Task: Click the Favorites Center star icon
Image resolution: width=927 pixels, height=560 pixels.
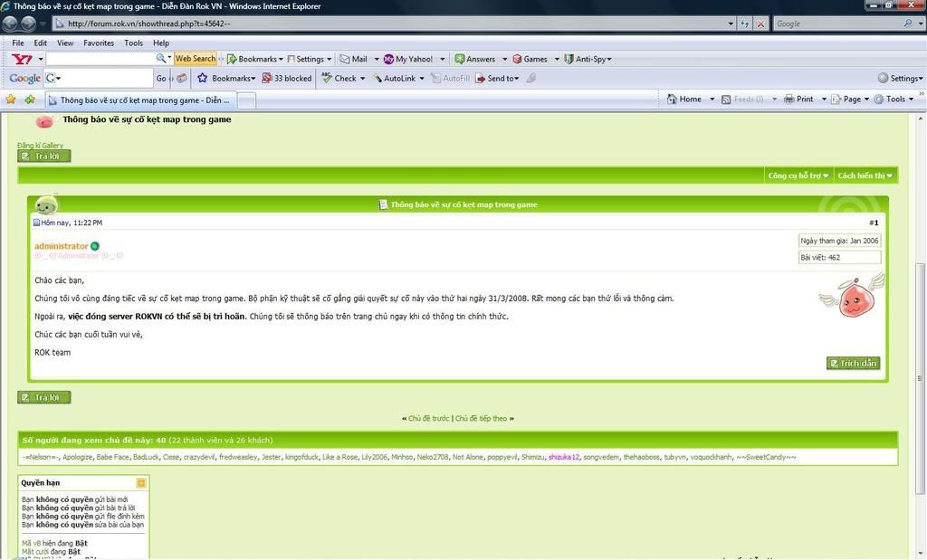Action: tap(11, 100)
